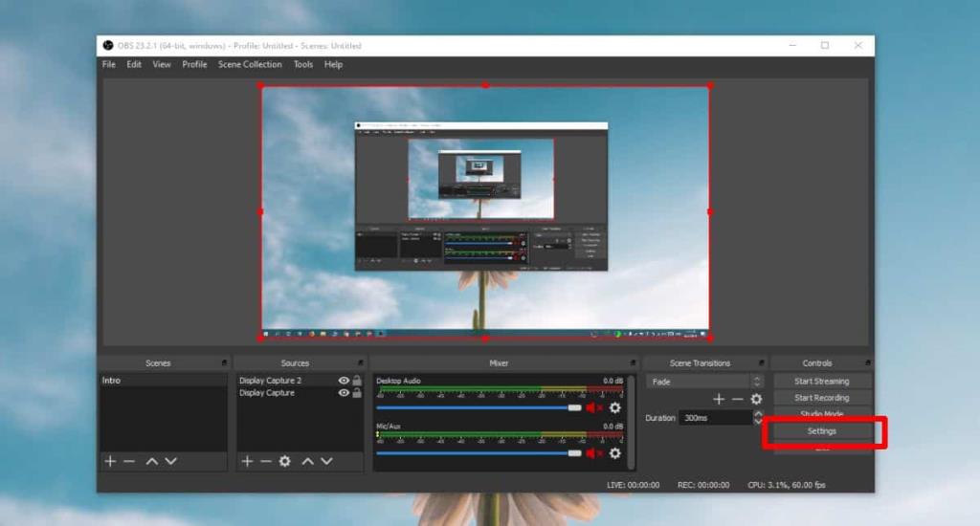Toggle lock on Display Capture source
Image resolution: width=980 pixels, height=526 pixels.
pos(357,393)
